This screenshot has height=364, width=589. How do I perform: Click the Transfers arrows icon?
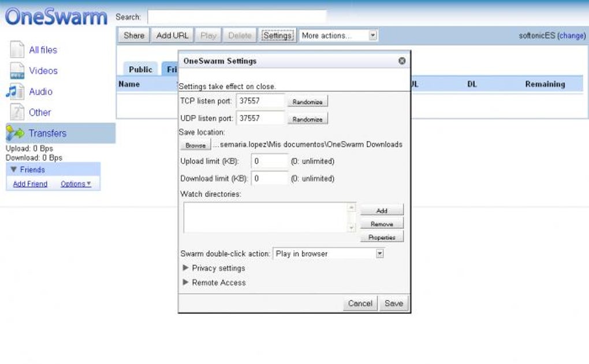15,133
